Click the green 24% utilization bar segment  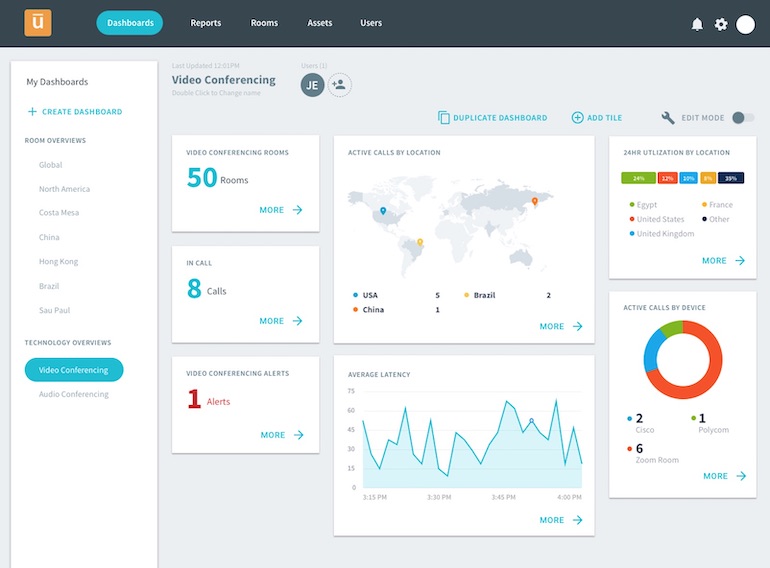(x=637, y=178)
